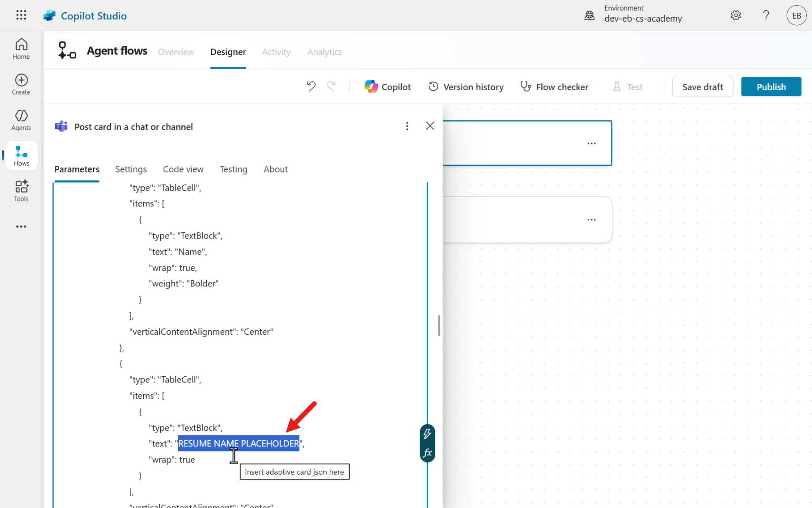Switch to the Code view tab
Screen dimensions: 812x508
pos(183,169)
